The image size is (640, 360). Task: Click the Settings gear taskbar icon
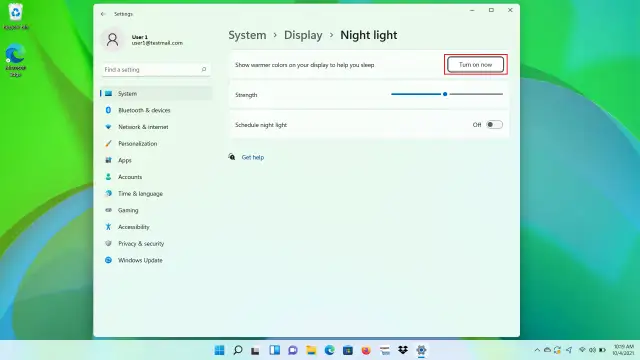(x=421, y=350)
